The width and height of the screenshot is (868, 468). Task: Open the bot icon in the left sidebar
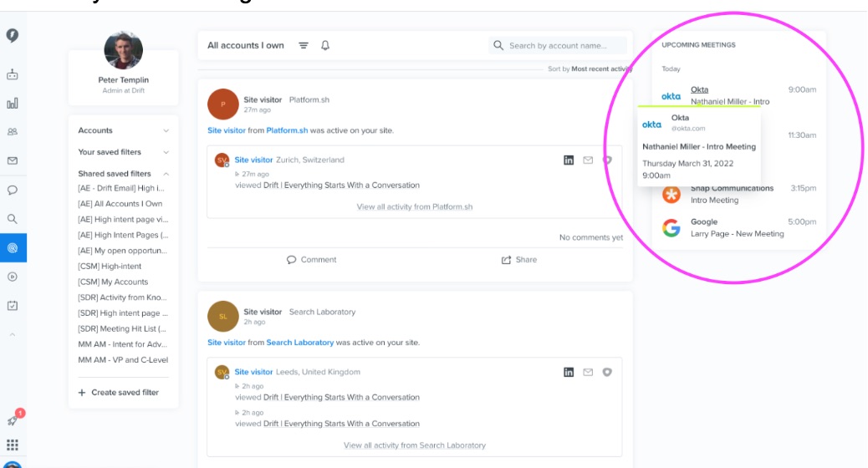click(13, 74)
